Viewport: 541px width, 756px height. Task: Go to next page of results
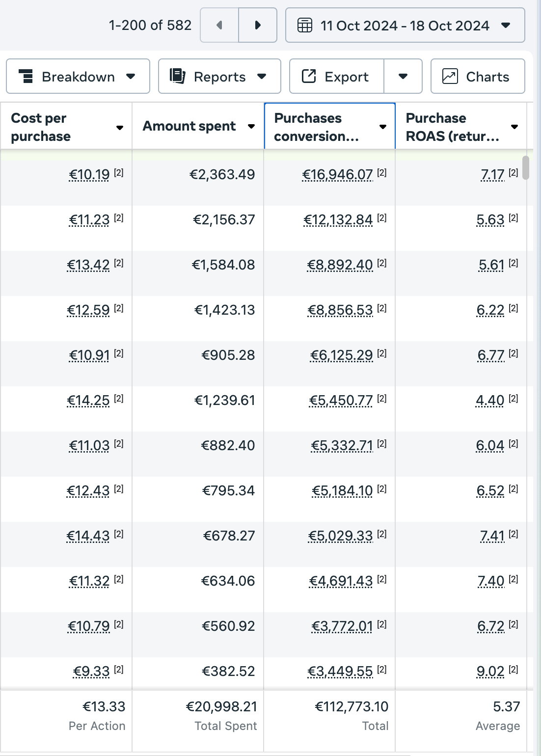(258, 25)
